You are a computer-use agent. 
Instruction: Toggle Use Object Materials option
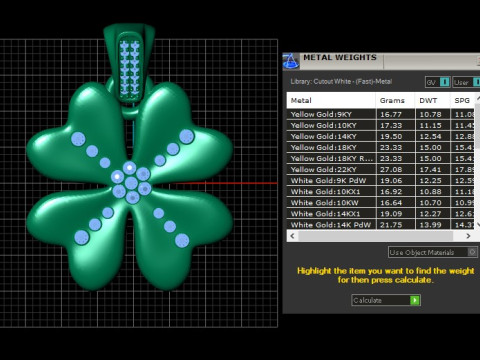click(x=433, y=252)
